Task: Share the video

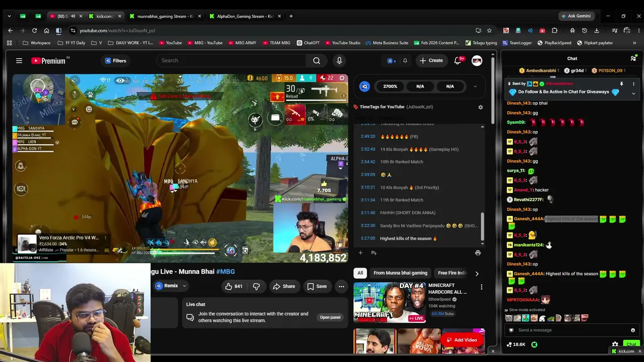Action: (284, 286)
